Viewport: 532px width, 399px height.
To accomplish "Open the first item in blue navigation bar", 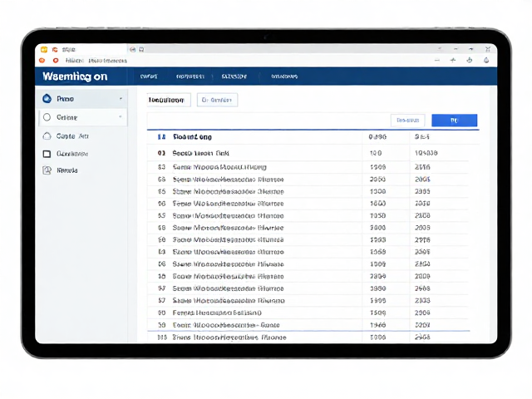I will pyautogui.click(x=149, y=76).
